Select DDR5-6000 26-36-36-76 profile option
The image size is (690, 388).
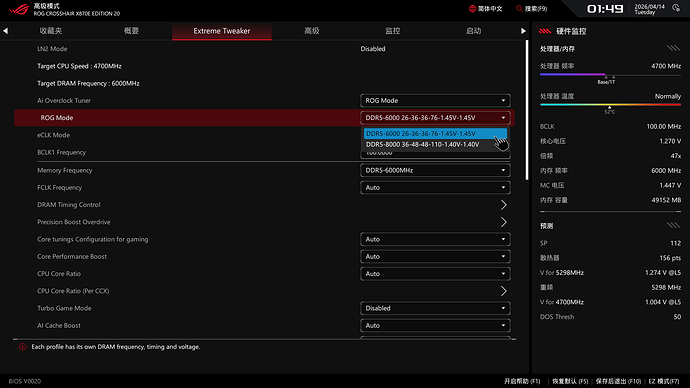click(x=435, y=133)
